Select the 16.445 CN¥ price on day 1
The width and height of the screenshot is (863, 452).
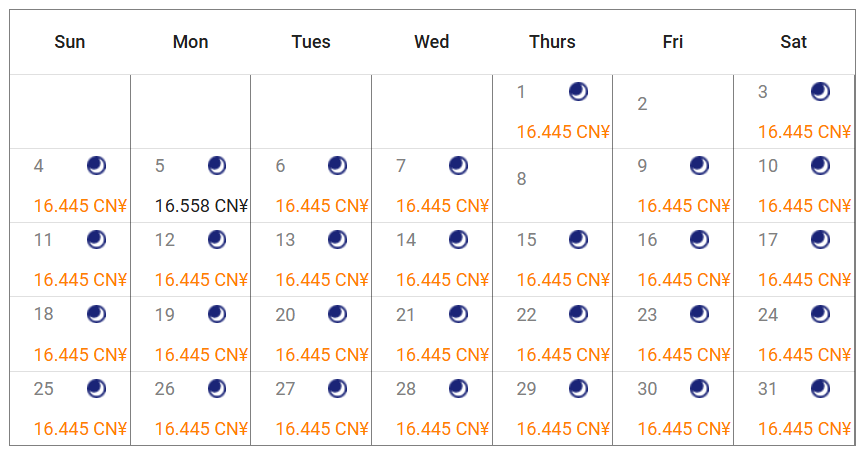pos(563,132)
